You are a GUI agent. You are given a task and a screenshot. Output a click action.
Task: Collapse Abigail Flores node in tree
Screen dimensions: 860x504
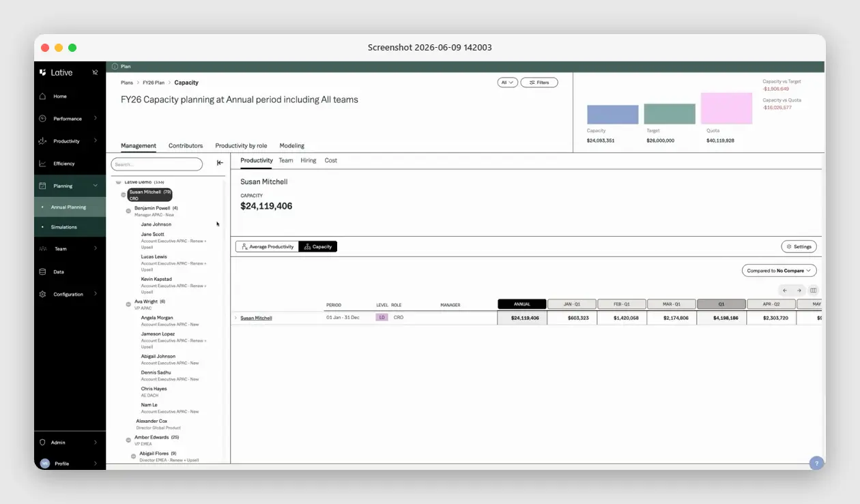click(134, 456)
